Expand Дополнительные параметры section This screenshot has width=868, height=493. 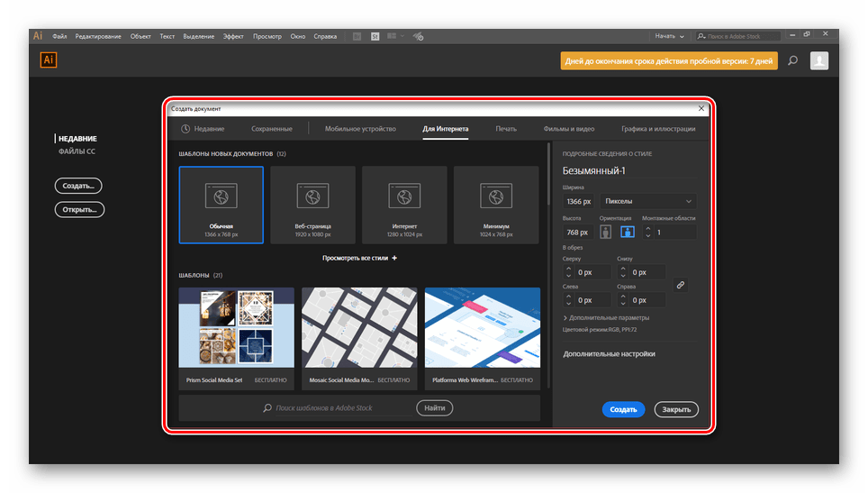[606, 317]
